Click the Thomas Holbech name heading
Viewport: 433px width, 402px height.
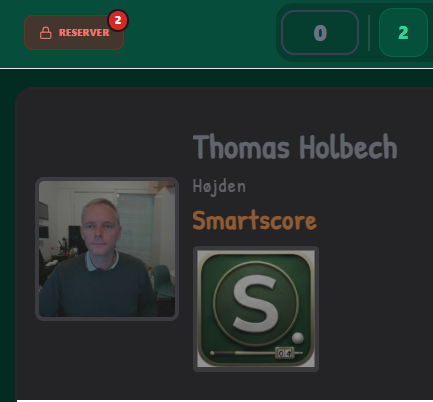[x=295, y=147]
